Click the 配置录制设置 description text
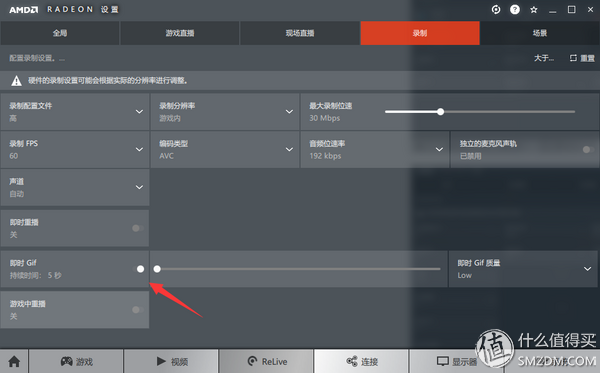The image size is (600, 373). pos(37,58)
